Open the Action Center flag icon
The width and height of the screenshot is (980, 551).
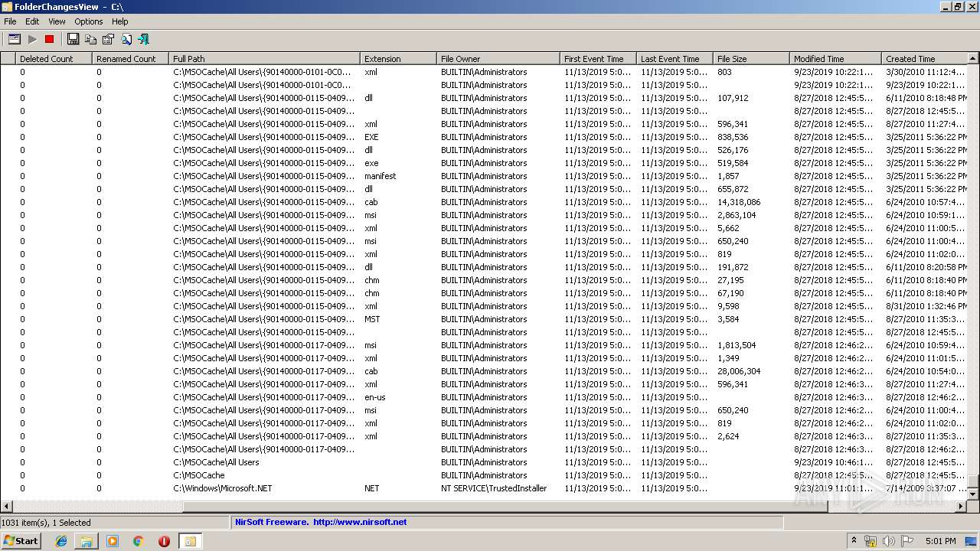click(x=908, y=541)
